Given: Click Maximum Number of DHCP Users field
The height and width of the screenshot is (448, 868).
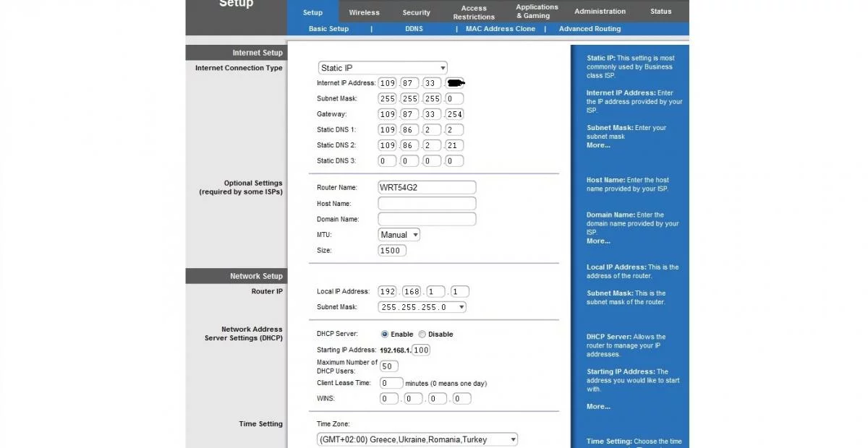Looking at the screenshot, I should (389, 366).
